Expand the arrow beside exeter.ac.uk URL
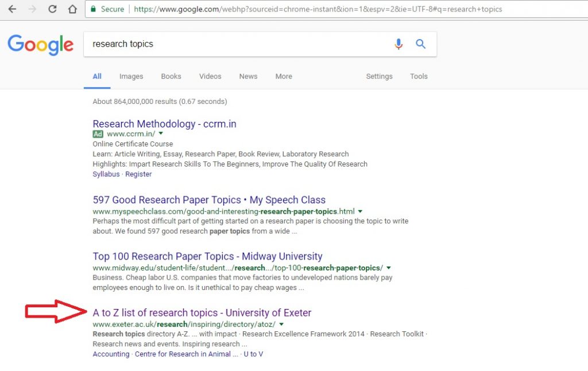The height and width of the screenshot is (371, 588). coord(281,324)
